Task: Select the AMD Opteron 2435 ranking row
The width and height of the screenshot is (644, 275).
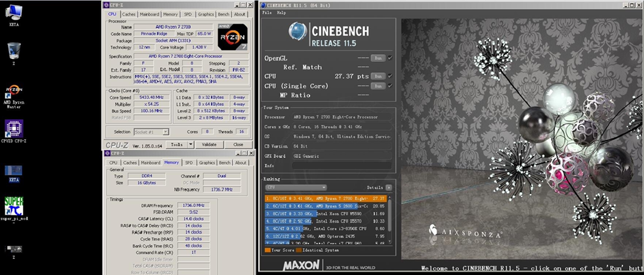Action: pos(327,236)
